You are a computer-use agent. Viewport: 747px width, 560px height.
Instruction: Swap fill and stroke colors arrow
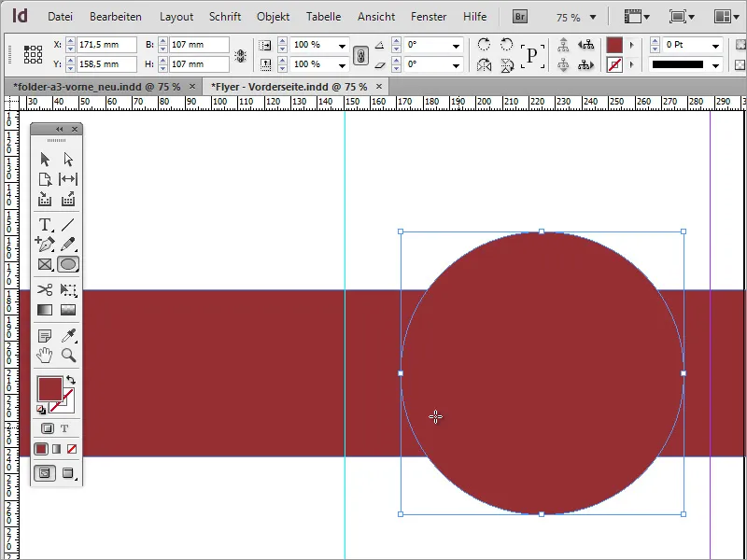pyautogui.click(x=71, y=380)
